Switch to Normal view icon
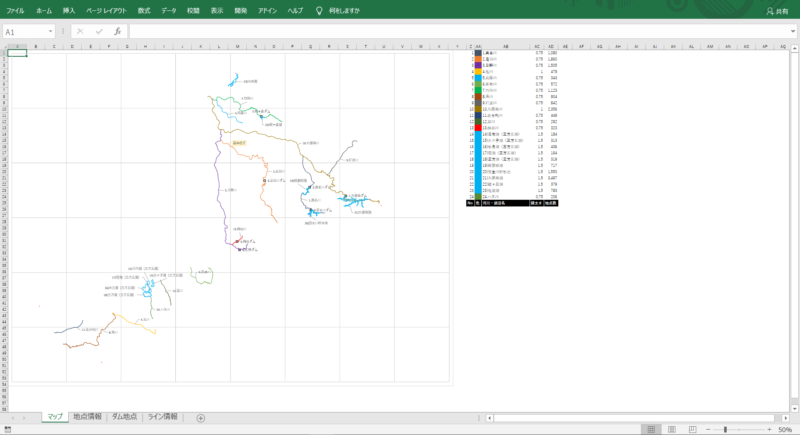The width and height of the screenshot is (800, 435). [x=651, y=429]
